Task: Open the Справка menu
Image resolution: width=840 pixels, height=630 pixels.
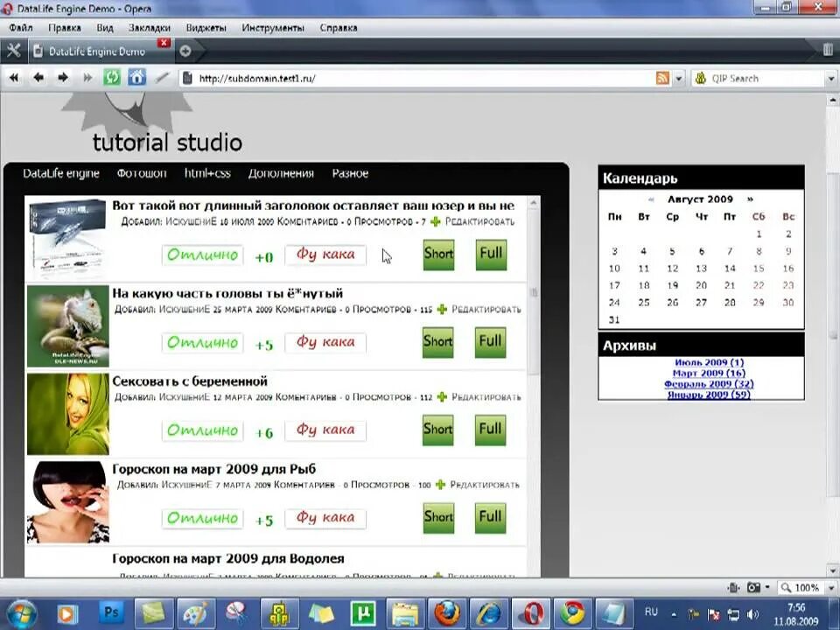Action: [x=339, y=28]
